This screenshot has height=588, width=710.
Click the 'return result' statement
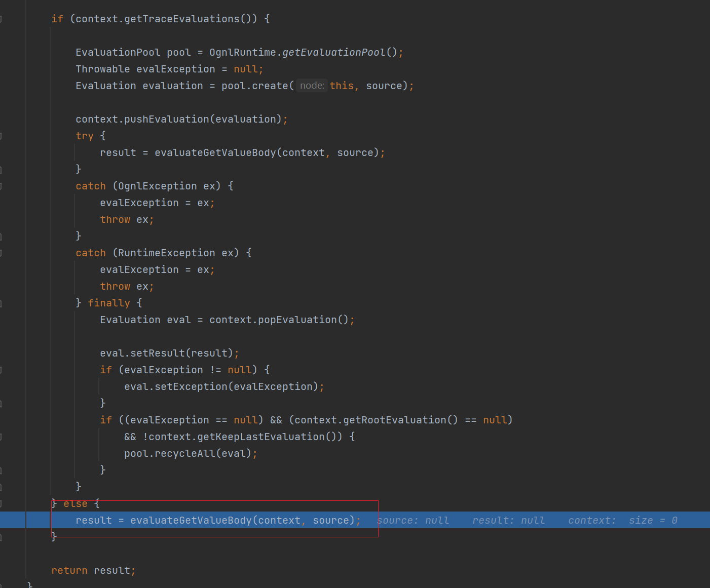(93, 570)
